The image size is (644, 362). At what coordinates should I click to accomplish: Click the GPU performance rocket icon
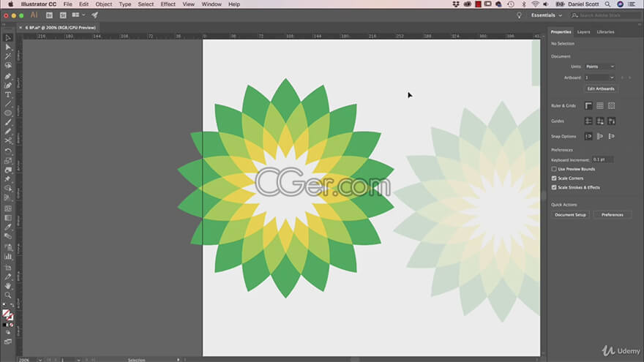(95, 15)
